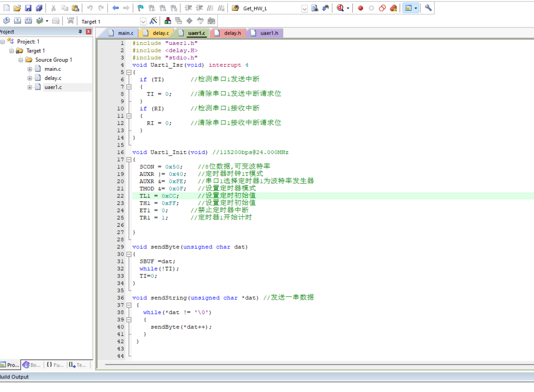Select Project panel tab
This screenshot has height=392, width=534.
[x=10, y=365]
